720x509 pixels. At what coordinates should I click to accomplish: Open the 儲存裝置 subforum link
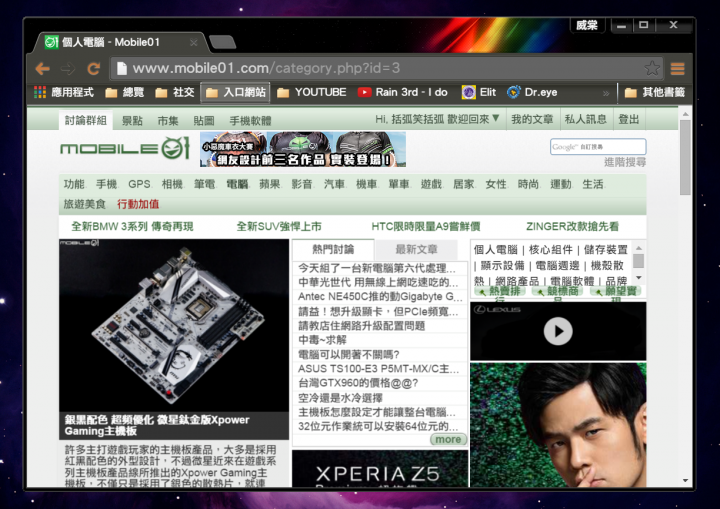pyautogui.click(x=606, y=249)
